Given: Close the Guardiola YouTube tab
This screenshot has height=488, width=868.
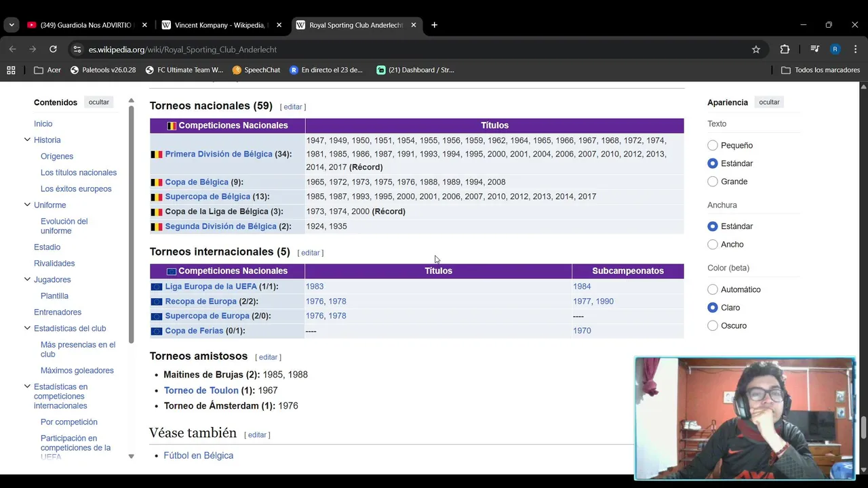Looking at the screenshot, I should tap(144, 25).
